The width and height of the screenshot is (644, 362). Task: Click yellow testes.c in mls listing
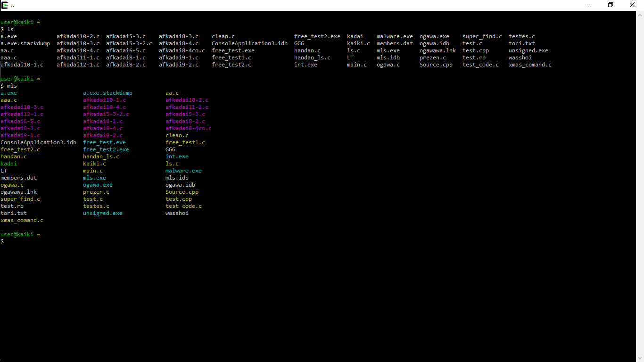point(96,206)
